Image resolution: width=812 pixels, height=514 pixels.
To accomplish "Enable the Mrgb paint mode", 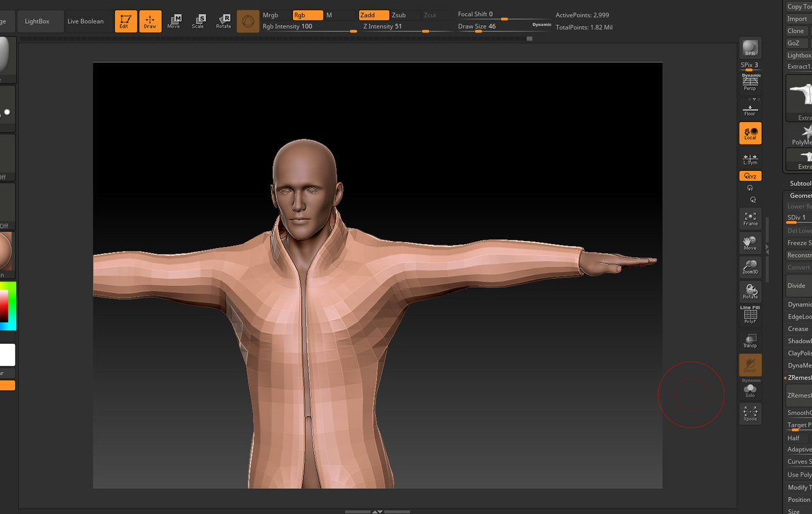I will coord(270,15).
